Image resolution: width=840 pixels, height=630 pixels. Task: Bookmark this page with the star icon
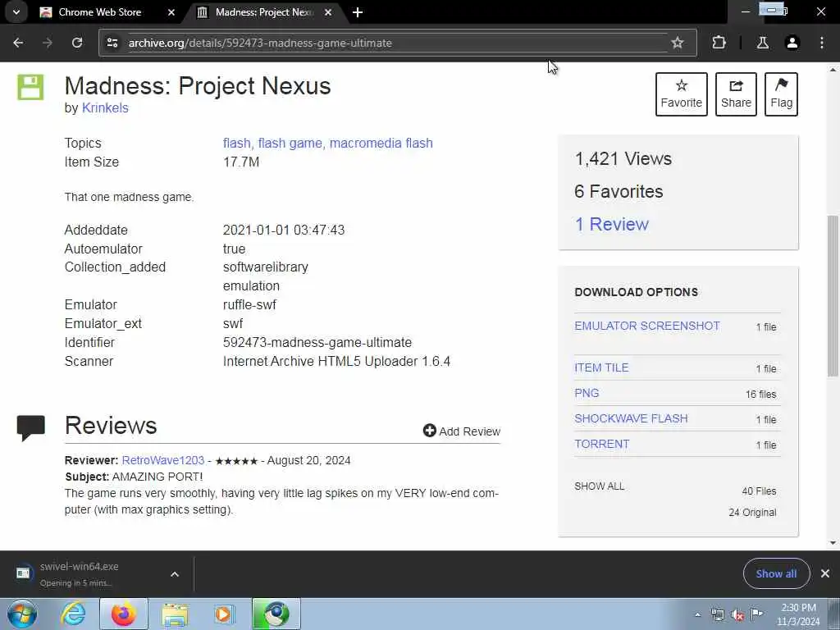pos(677,43)
